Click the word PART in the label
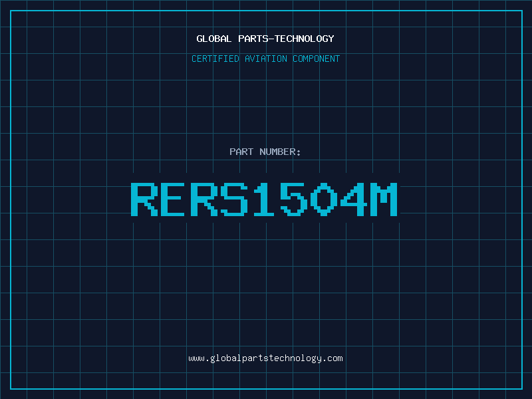Image resolution: width=532 pixels, height=399 pixels. click(241, 152)
